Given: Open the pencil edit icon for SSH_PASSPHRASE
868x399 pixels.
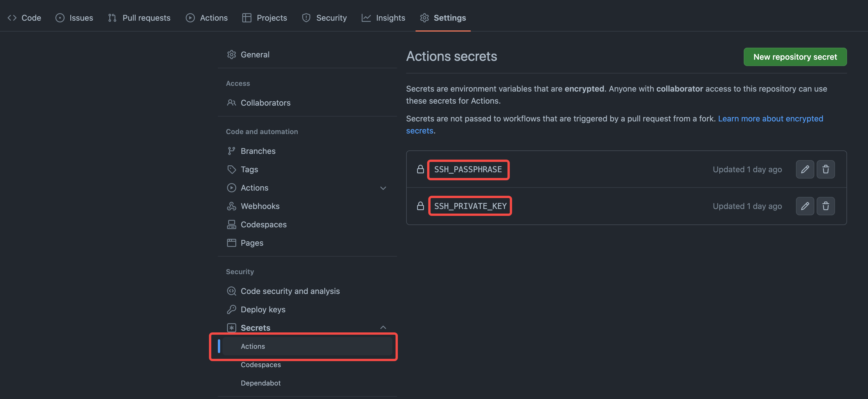Looking at the screenshot, I should (805, 169).
